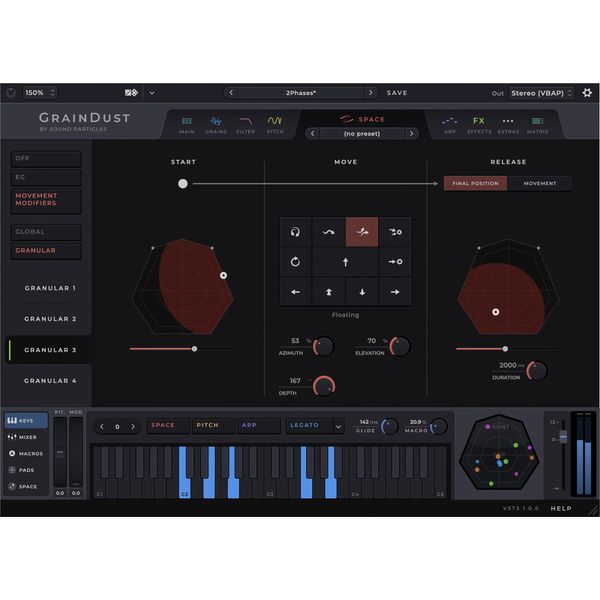This screenshot has width=600, height=600.
Task: Open the FILTER section tab
Action: click(245, 125)
